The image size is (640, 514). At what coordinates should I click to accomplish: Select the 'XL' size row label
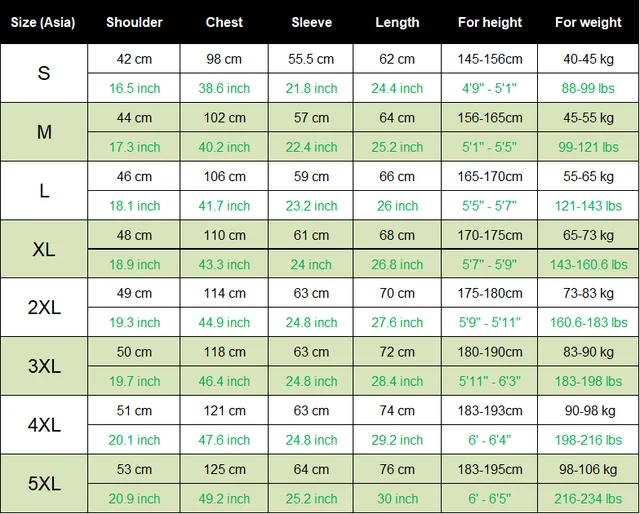point(44,249)
